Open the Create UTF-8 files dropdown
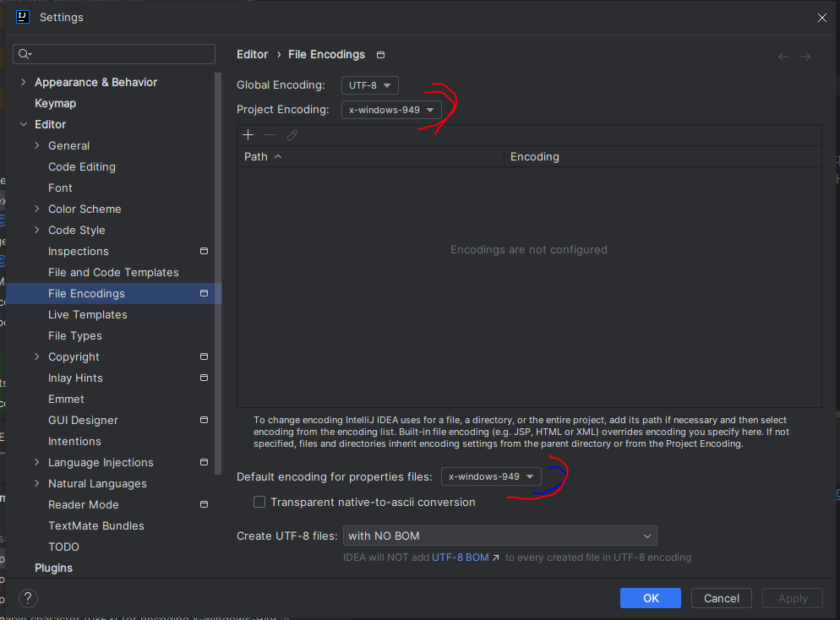 (499, 536)
